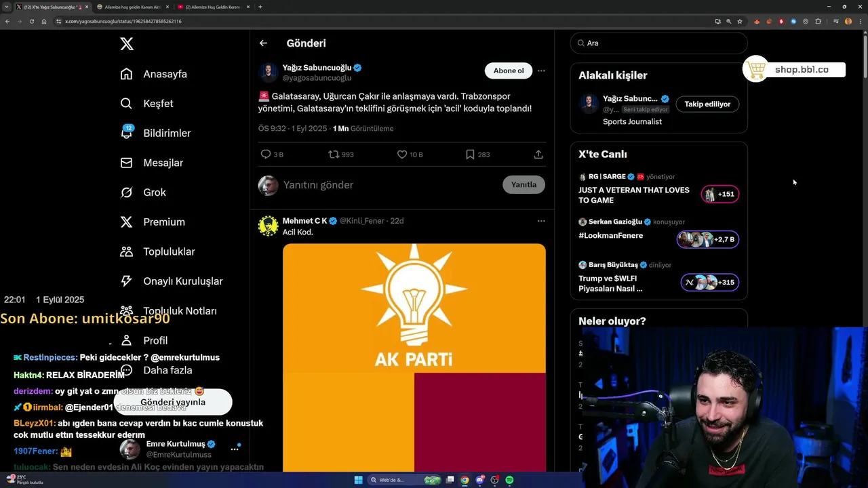The width and height of the screenshot is (868, 488).
Task: Open Mesajlar in the sidebar
Action: (151, 163)
